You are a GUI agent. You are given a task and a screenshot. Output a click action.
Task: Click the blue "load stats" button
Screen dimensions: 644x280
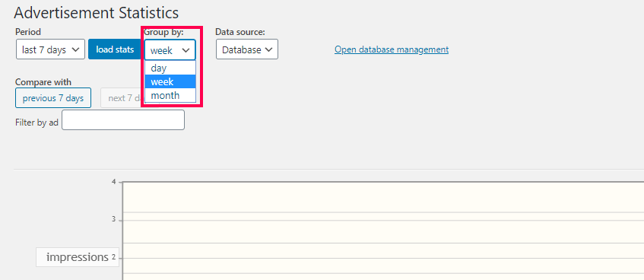[x=115, y=49]
